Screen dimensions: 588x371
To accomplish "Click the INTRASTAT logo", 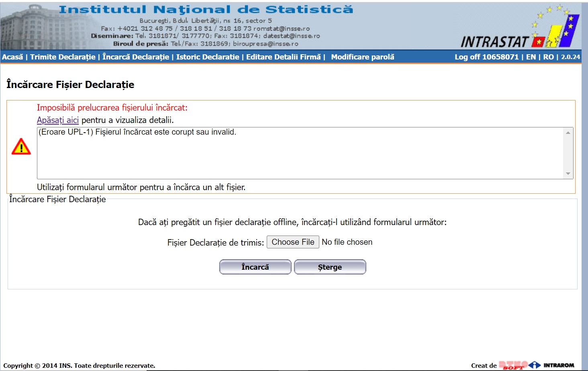I will [520, 27].
